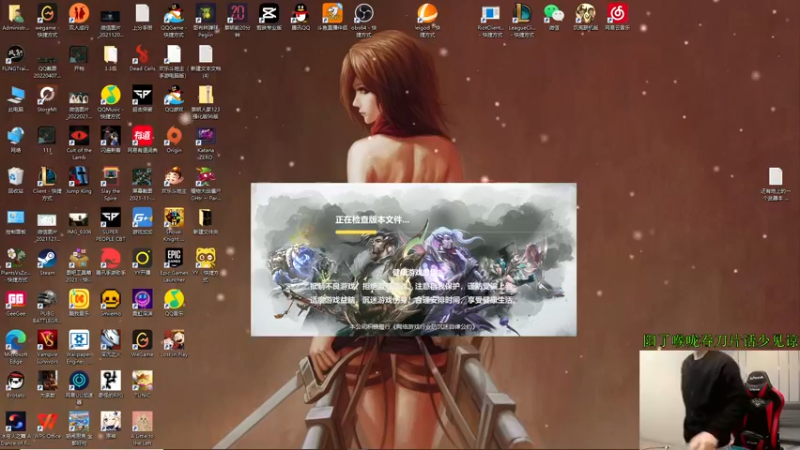This screenshot has width=800, height=450.
Task: Open the Dead Cells flame icon
Action: point(142,55)
